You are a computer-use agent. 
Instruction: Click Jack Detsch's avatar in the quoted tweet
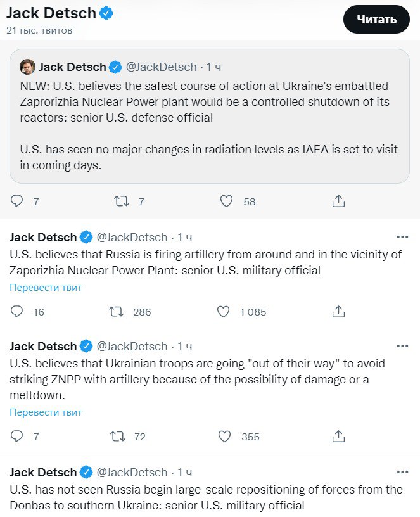(27, 67)
